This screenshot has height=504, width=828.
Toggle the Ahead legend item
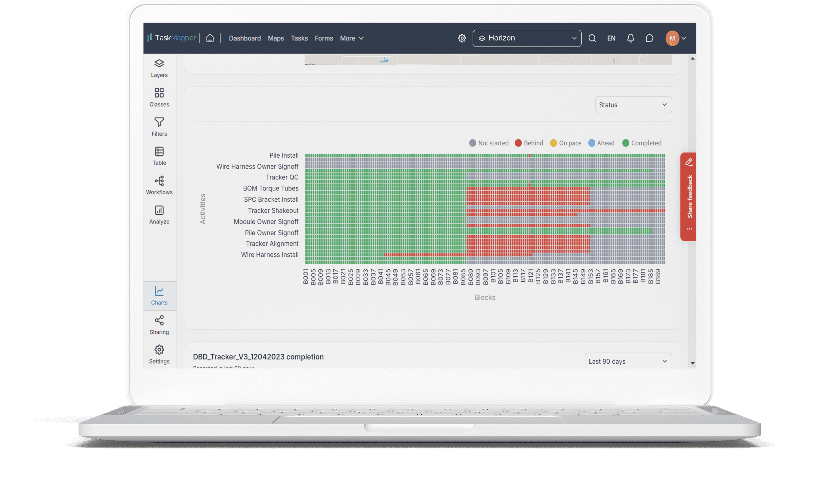[601, 143]
